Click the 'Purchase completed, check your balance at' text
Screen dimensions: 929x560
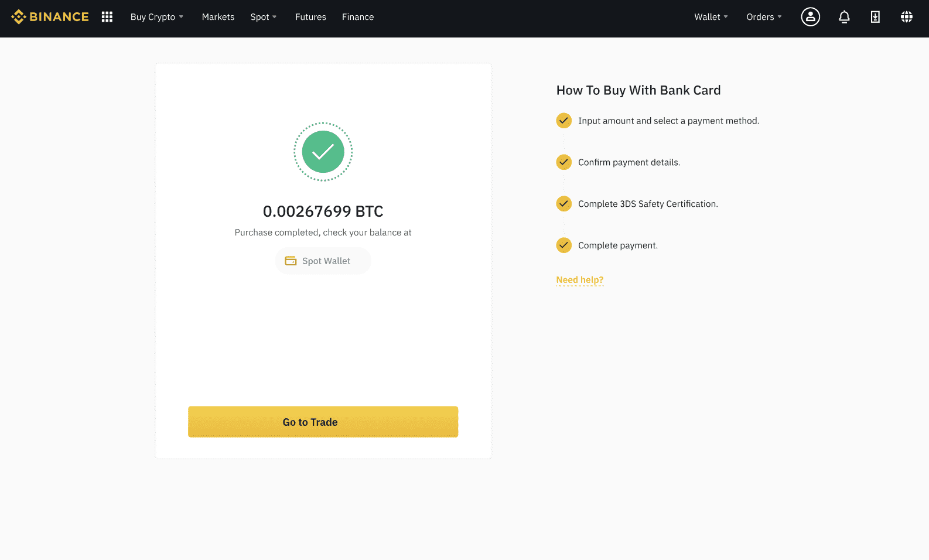coord(323,233)
